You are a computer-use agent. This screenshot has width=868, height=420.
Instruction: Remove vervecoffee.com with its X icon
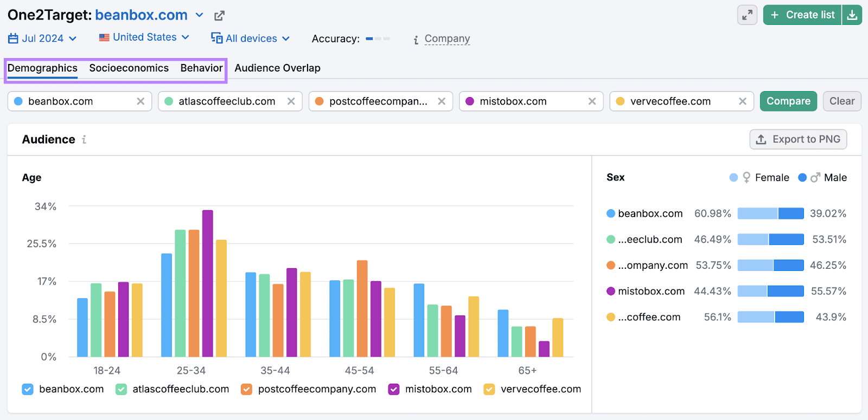click(x=743, y=101)
